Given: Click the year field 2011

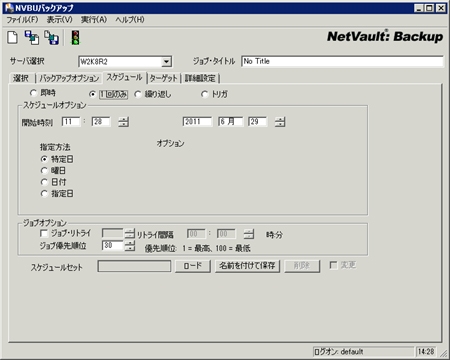Looking at the screenshot, I should click(x=197, y=122).
